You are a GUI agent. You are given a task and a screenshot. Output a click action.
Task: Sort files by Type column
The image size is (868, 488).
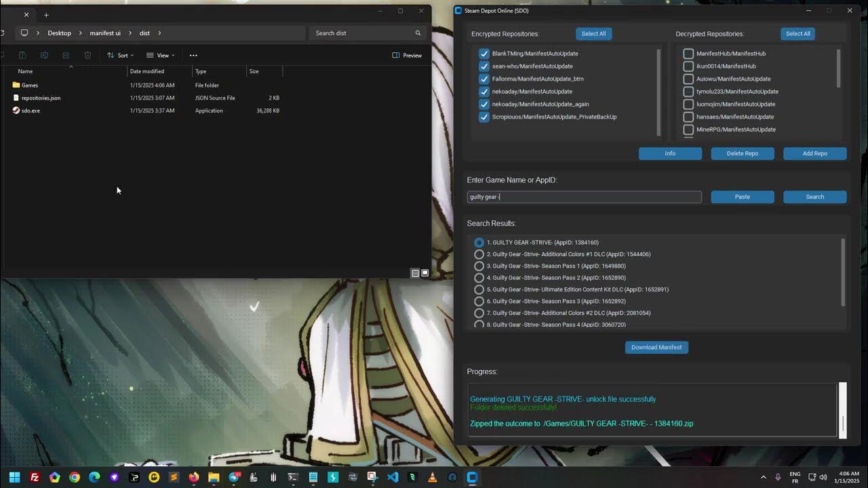coord(201,71)
